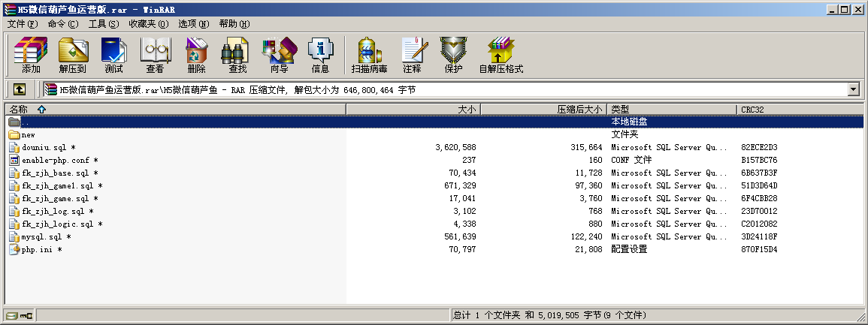Screen dimensions: 868x325
Task: Click the Extract To (解压到) icon
Action: click(73, 56)
